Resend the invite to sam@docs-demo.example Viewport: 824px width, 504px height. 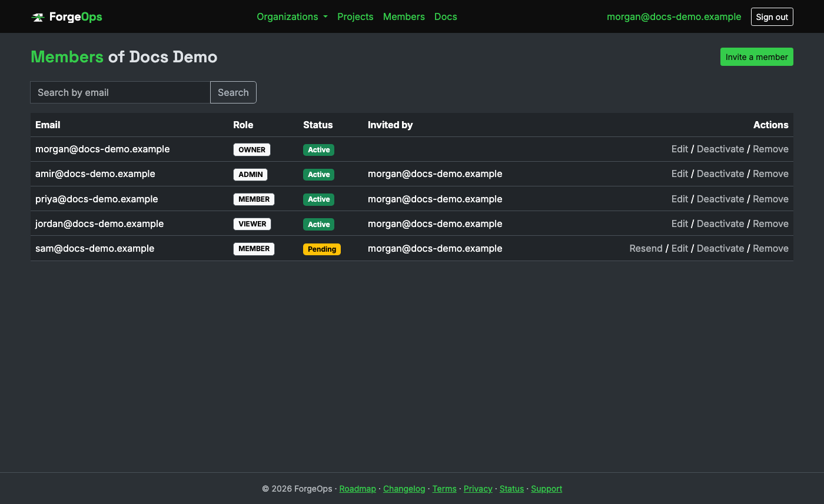click(x=646, y=249)
